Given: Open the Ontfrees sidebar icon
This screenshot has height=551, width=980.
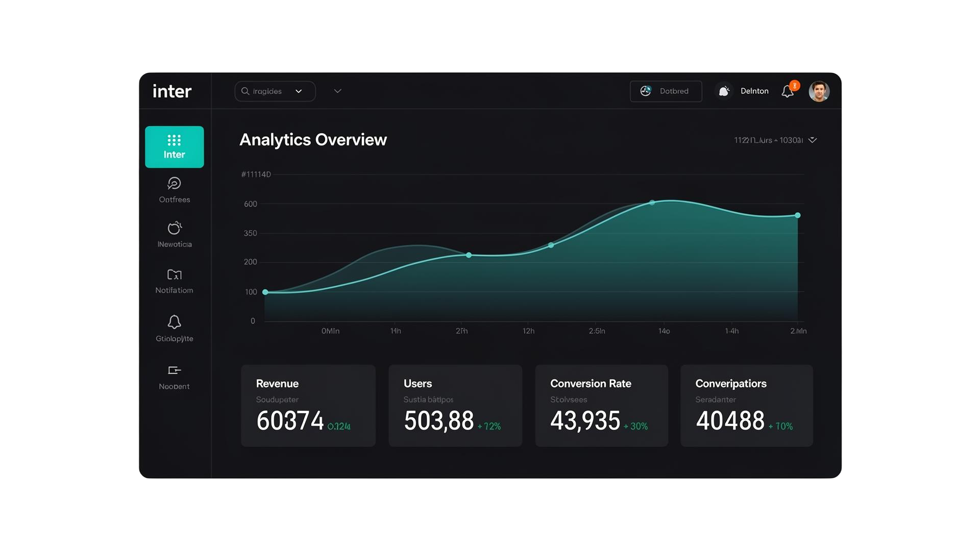Looking at the screenshot, I should [174, 184].
